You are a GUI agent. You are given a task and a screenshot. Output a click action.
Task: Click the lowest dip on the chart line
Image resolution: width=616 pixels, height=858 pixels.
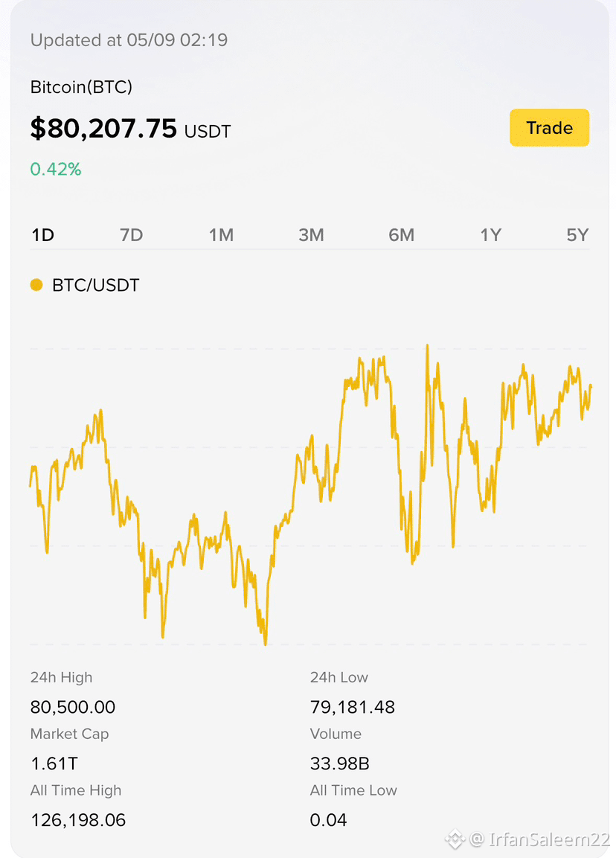click(266, 644)
